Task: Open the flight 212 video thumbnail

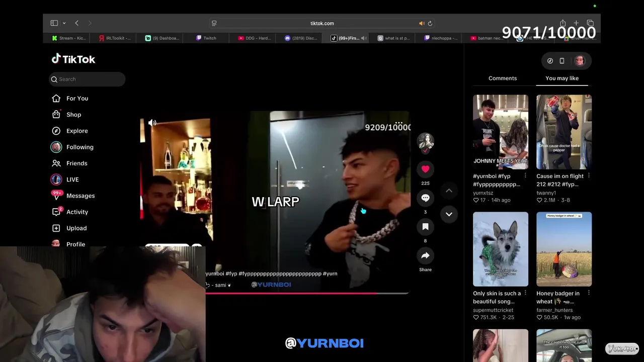Action: click(564, 132)
